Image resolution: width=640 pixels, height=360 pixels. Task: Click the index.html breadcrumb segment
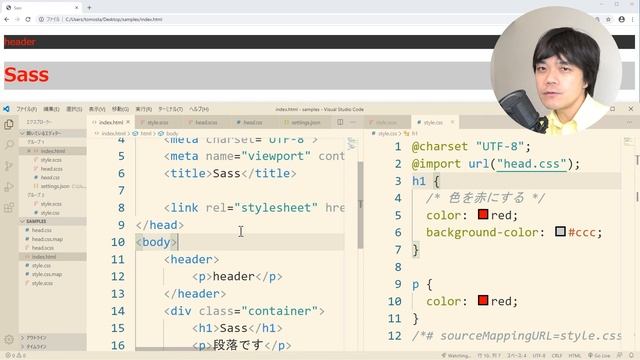coord(111,133)
